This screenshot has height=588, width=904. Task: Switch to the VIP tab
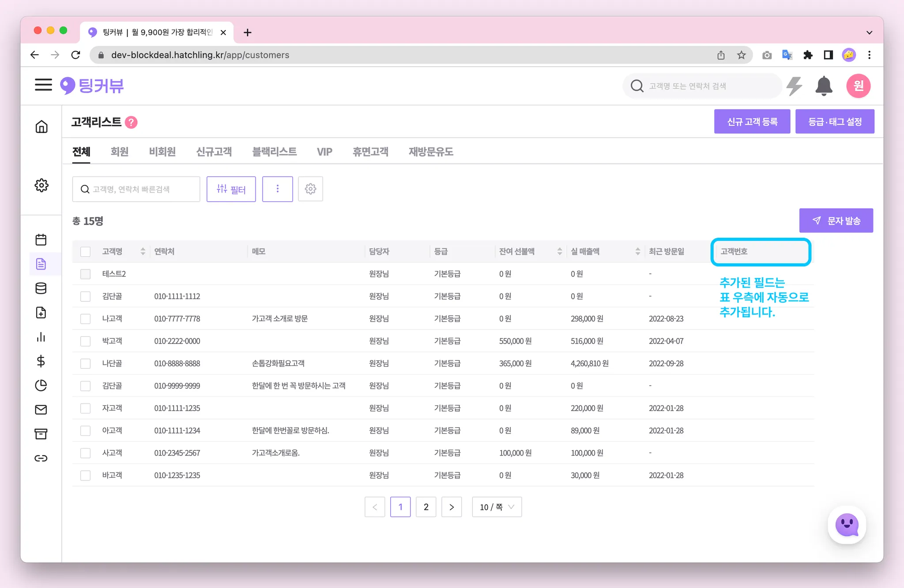324,152
